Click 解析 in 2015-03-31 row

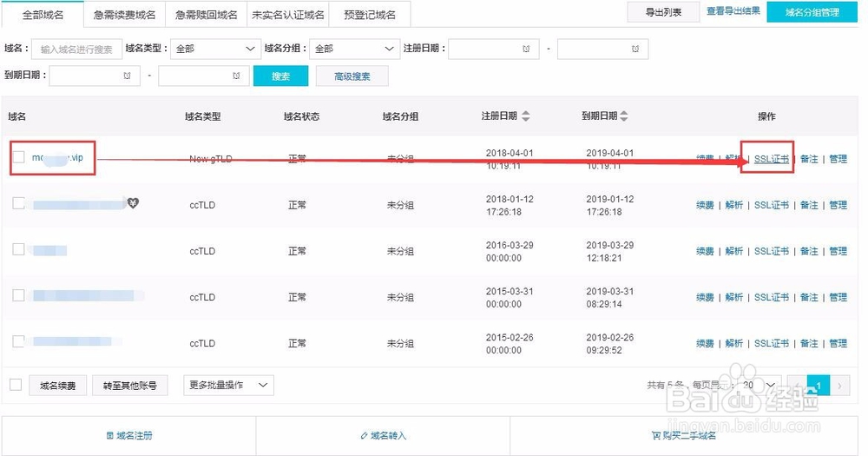pos(734,297)
